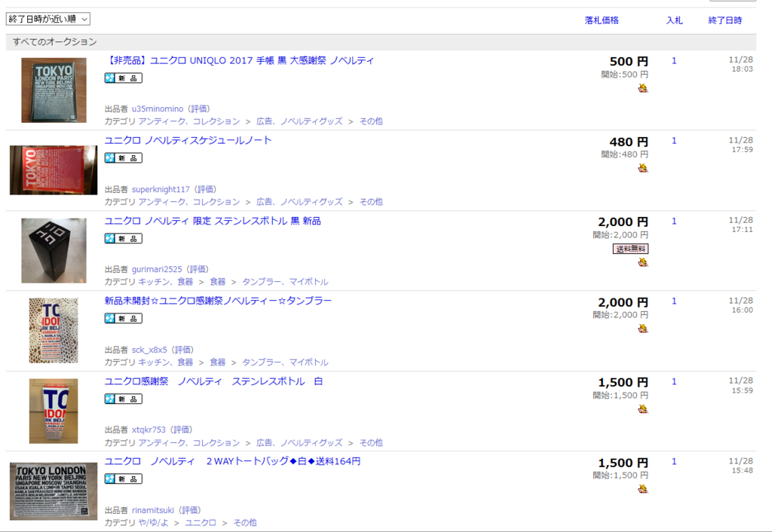Open 評価 link next to superknight117
772x532 pixels.
[205, 189]
